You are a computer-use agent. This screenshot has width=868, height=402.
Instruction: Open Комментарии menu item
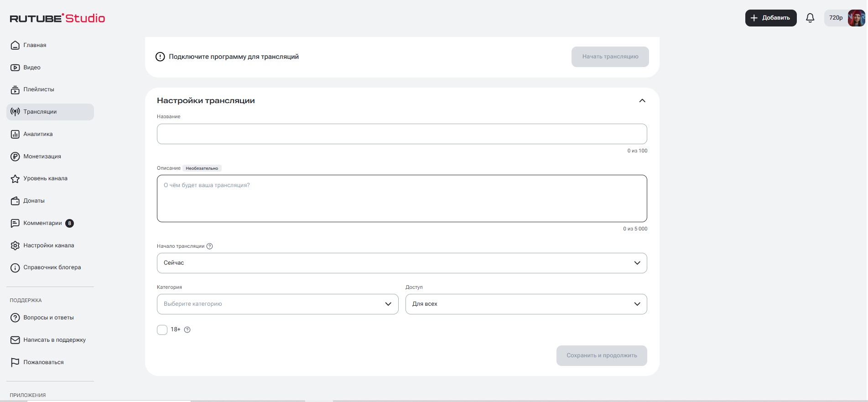pos(50,223)
